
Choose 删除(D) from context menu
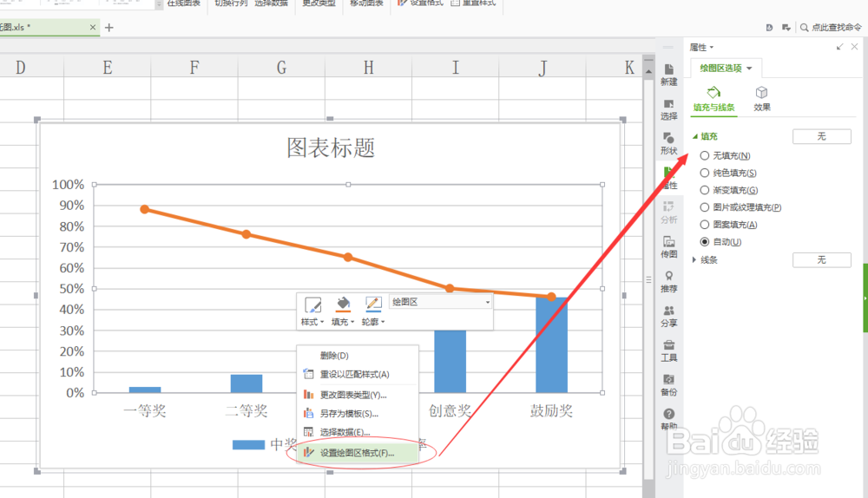(358, 355)
